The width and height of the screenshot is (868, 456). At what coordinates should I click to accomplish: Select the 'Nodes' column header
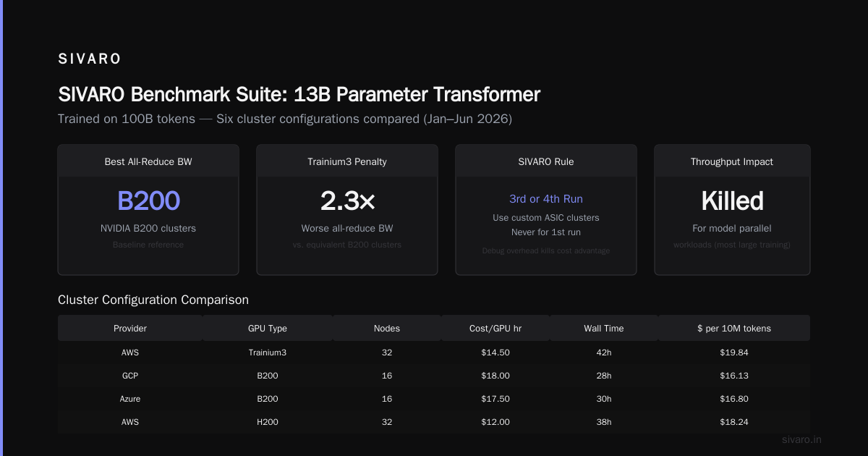pyautogui.click(x=387, y=328)
